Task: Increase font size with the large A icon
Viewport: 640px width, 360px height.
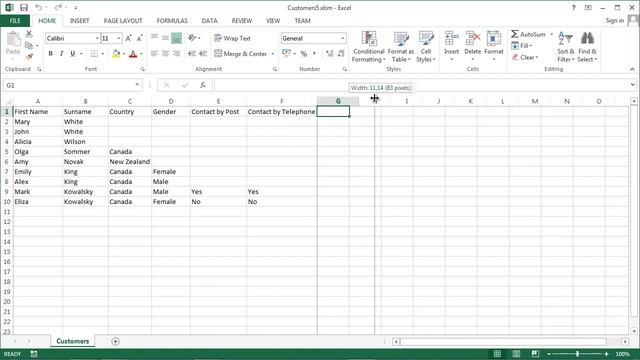Action: tap(128, 38)
